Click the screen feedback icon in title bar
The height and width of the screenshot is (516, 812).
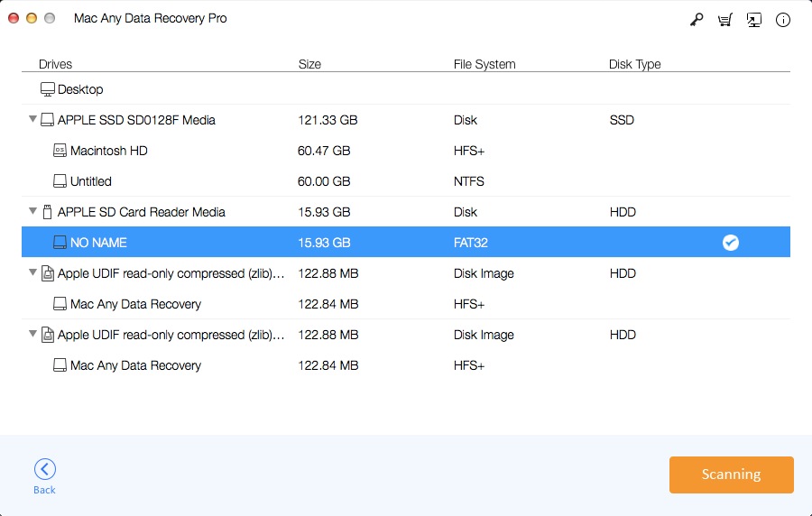(753, 20)
